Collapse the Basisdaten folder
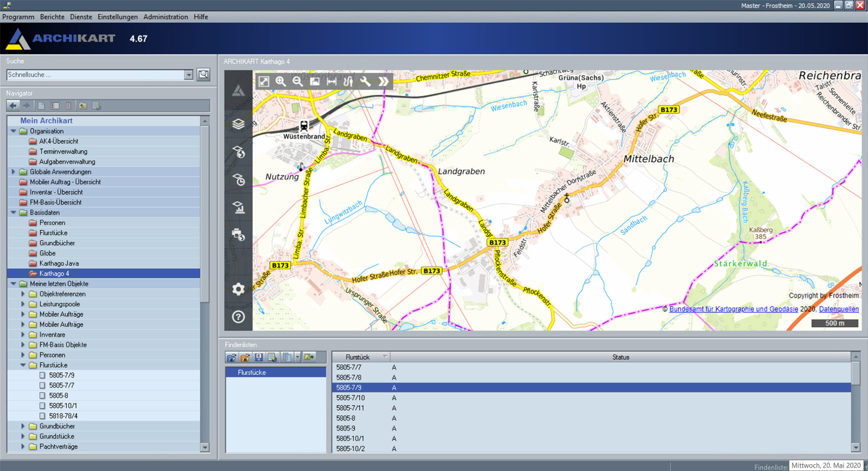 [14, 212]
